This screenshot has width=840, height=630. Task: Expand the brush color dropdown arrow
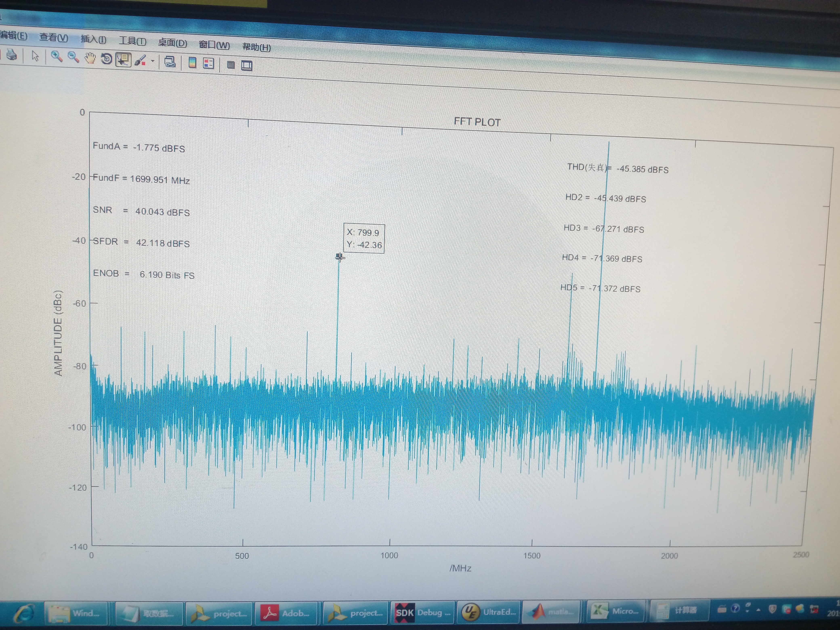(x=153, y=61)
